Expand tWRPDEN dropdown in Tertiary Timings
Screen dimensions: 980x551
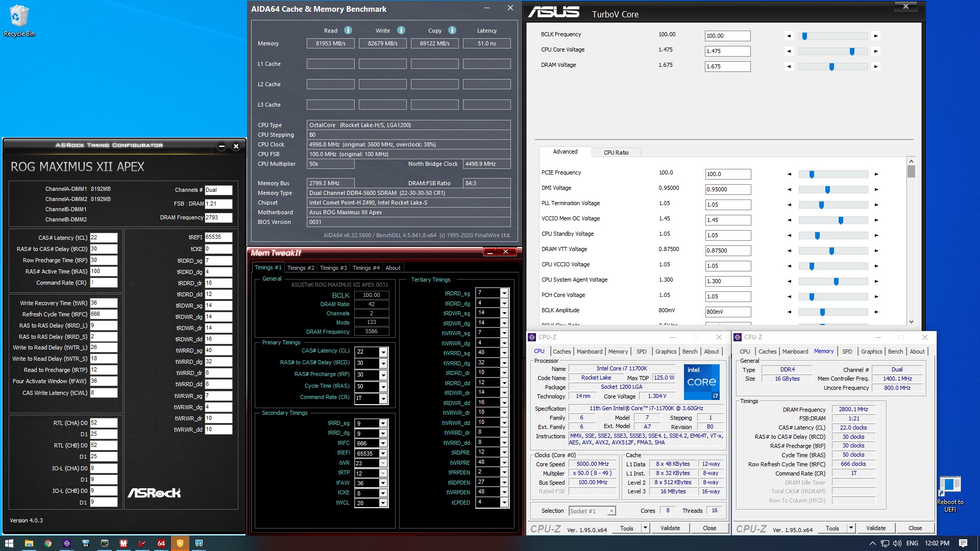(504, 492)
